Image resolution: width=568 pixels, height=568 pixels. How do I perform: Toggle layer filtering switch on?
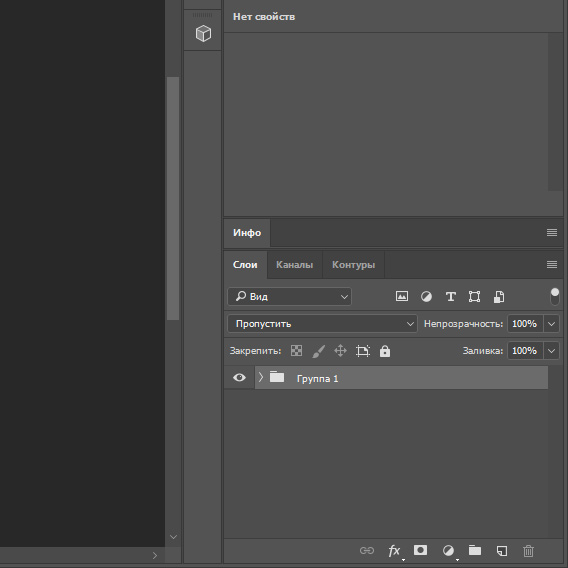tap(555, 297)
